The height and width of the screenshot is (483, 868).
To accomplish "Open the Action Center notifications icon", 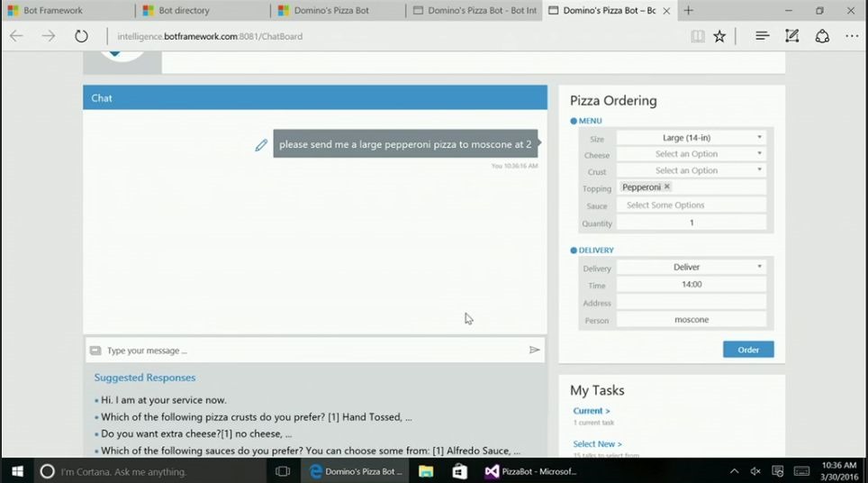I will coord(778,471).
